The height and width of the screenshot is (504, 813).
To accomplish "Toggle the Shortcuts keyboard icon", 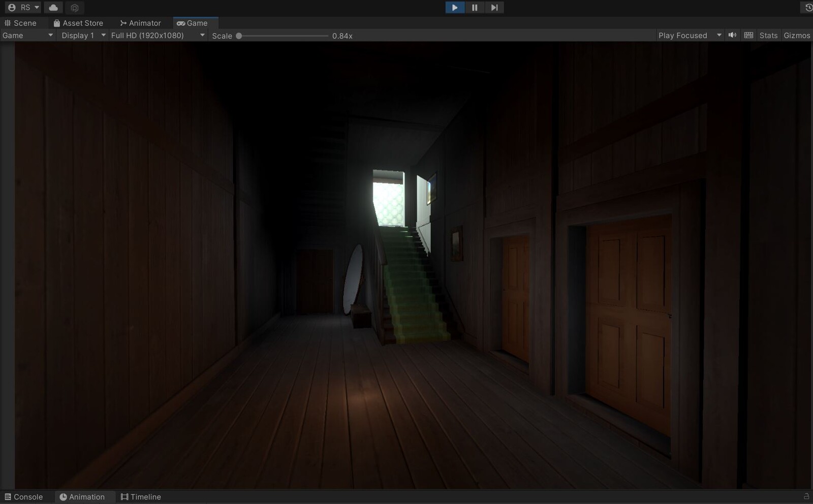I will point(748,35).
